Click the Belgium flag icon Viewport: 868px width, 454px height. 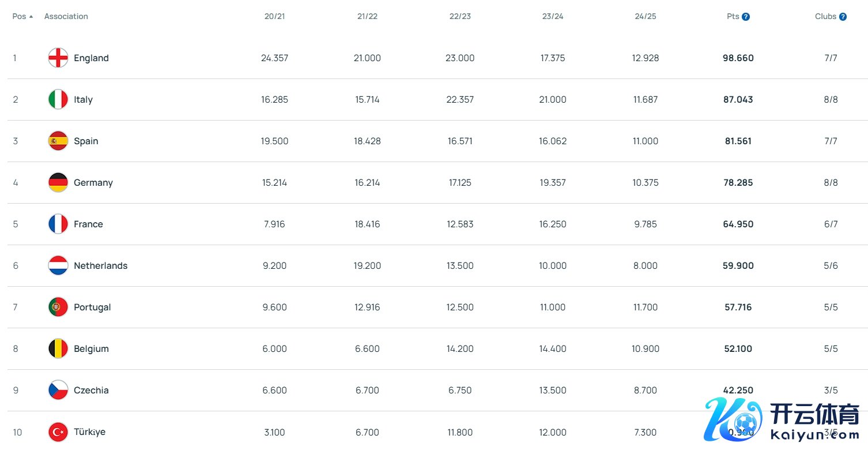tap(58, 348)
